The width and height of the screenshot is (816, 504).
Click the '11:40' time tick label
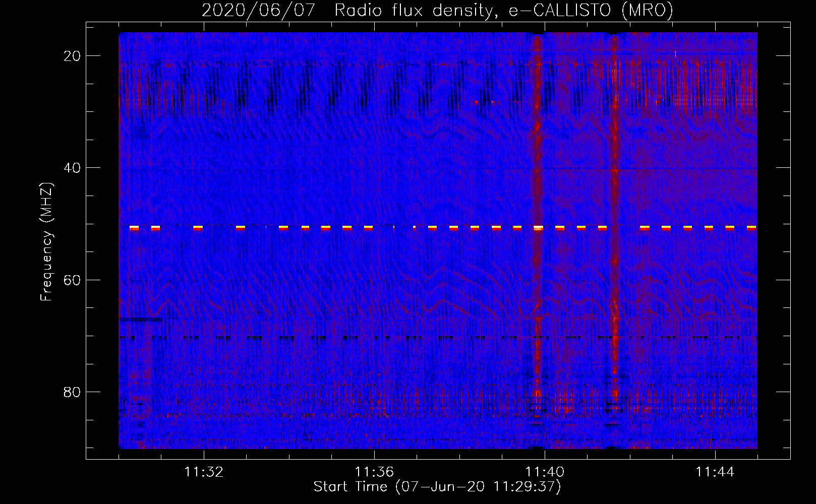click(x=545, y=472)
